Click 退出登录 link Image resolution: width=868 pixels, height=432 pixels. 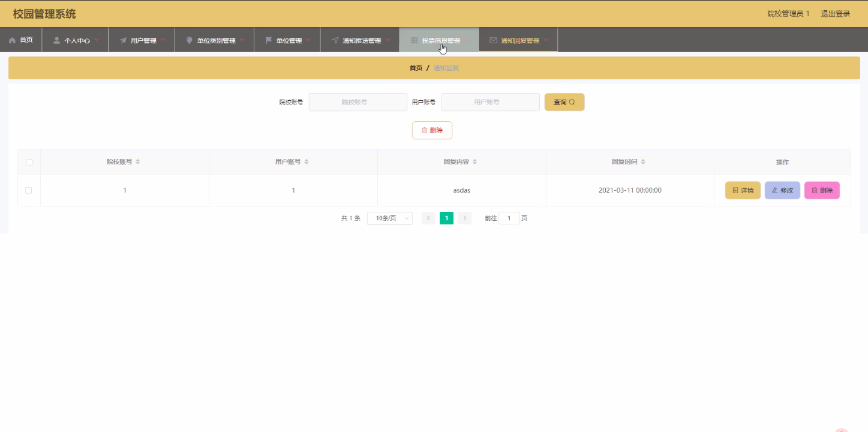[x=836, y=14]
